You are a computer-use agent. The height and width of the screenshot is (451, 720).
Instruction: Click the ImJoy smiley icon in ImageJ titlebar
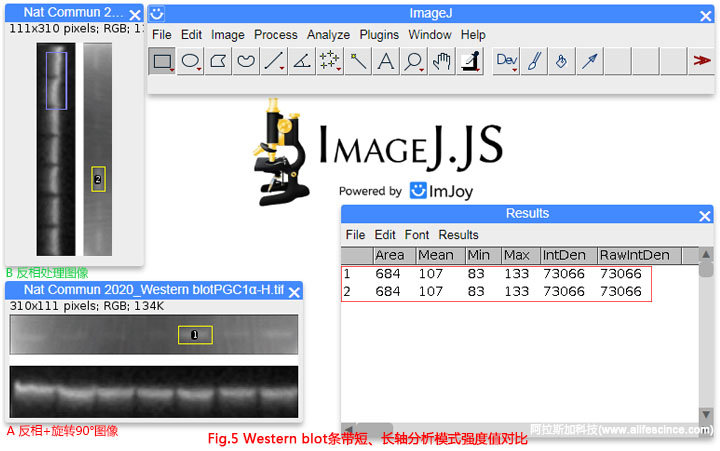(157, 14)
